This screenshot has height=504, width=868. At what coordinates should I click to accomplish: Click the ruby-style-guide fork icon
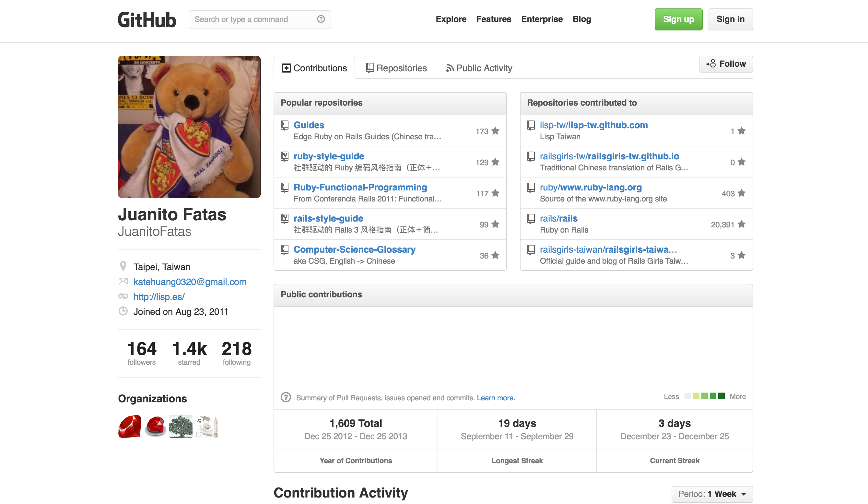click(285, 156)
